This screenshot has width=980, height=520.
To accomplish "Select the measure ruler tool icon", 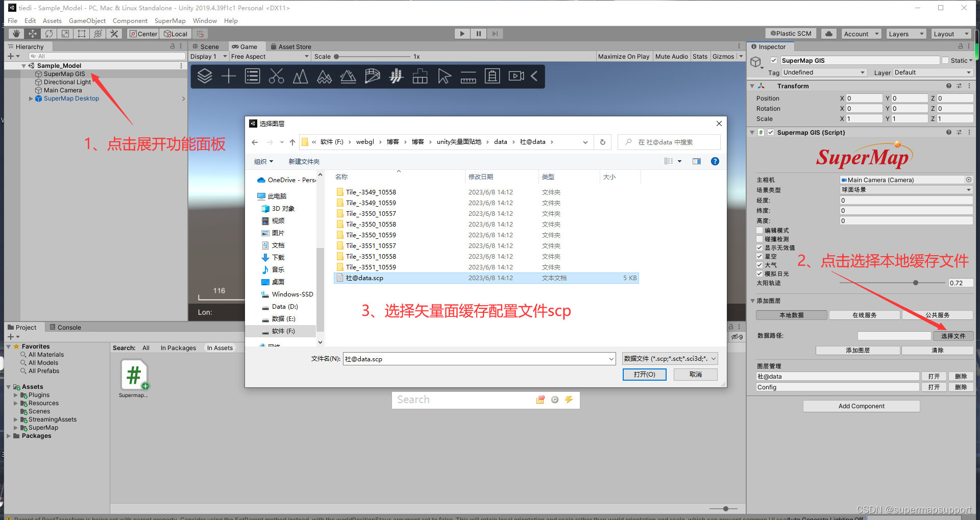I will [x=468, y=76].
